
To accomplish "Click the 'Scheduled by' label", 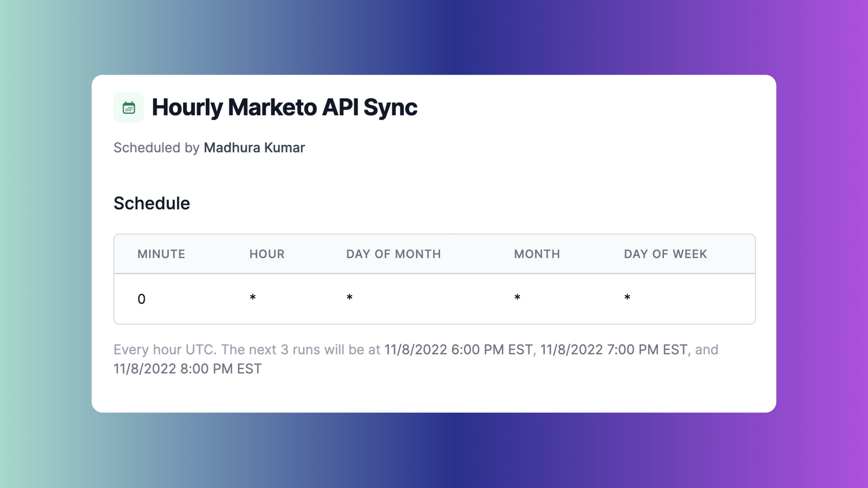I will (x=156, y=148).
